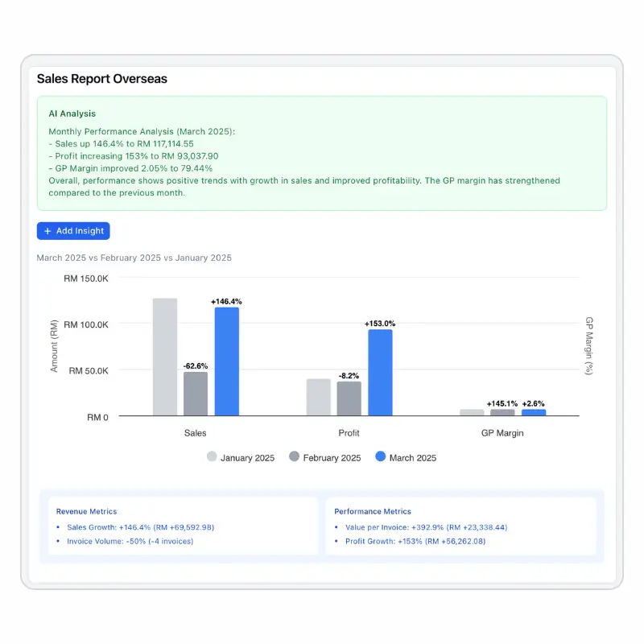
Task: Click the RM 50.0K axis tick label
Action: tap(89, 370)
